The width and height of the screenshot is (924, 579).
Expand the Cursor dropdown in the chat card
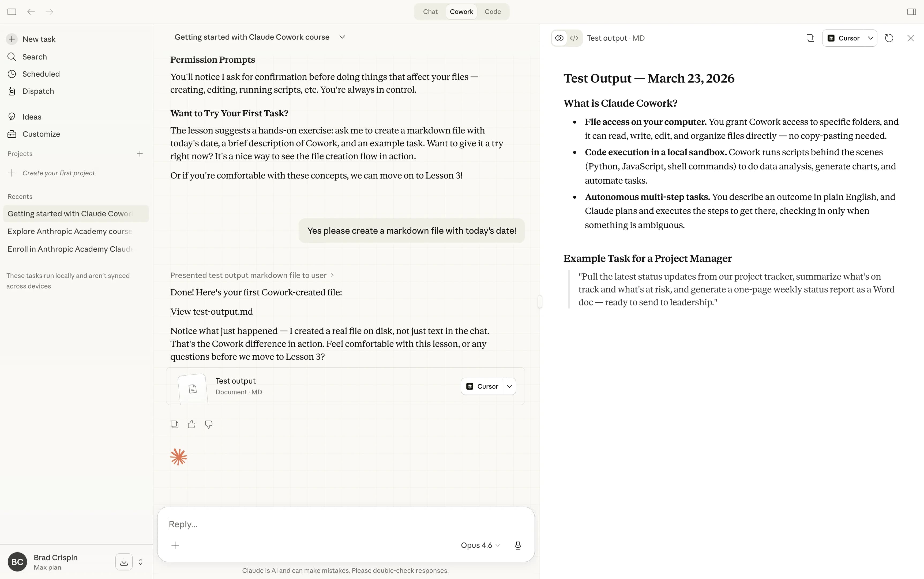509,386
